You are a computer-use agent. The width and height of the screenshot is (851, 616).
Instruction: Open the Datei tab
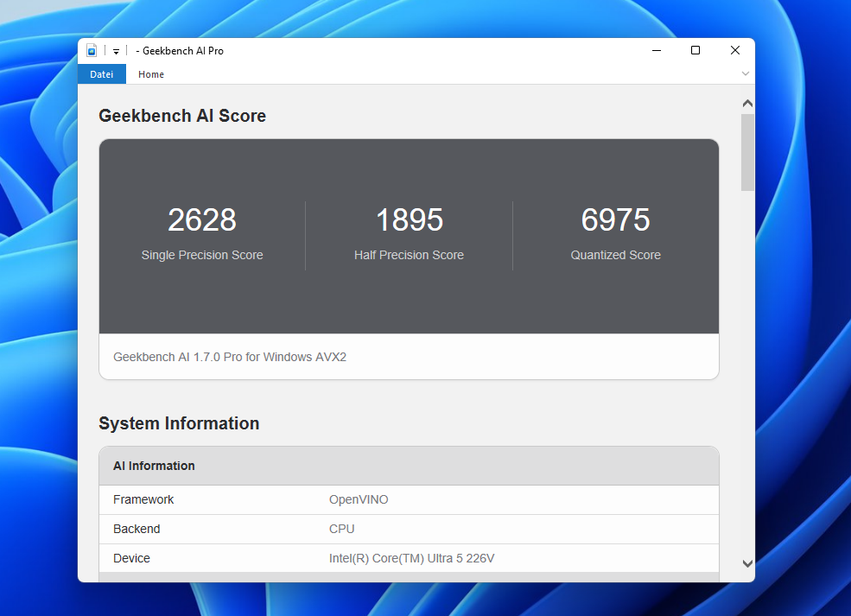click(101, 74)
